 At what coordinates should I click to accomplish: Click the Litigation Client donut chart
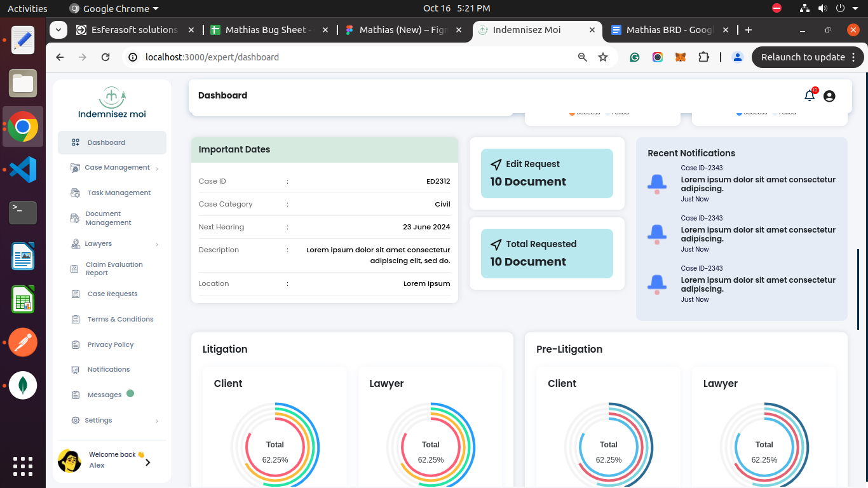[275, 446]
